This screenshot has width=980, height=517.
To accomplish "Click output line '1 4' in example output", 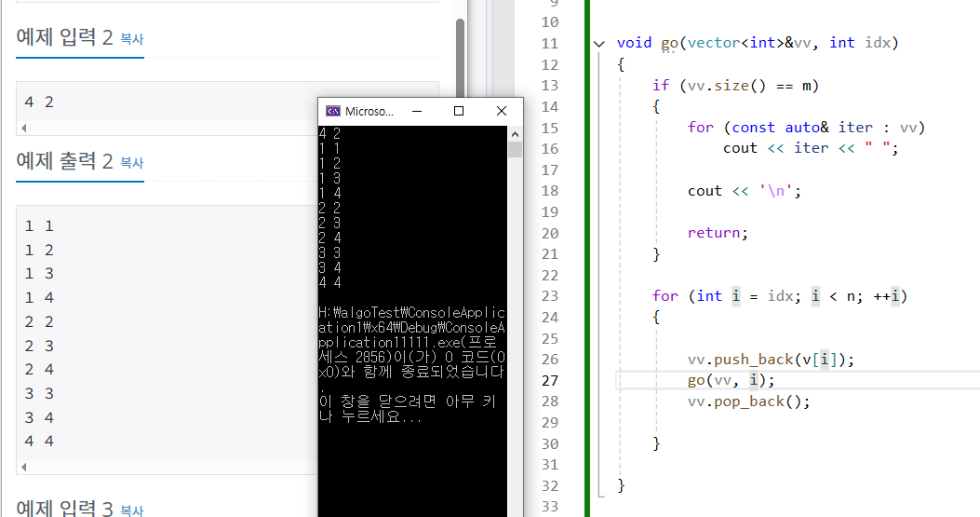I will pyautogui.click(x=39, y=297).
